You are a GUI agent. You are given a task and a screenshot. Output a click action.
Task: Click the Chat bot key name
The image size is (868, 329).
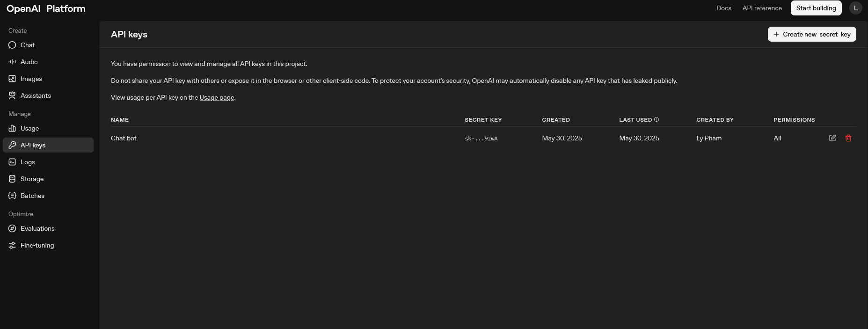(x=124, y=138)
